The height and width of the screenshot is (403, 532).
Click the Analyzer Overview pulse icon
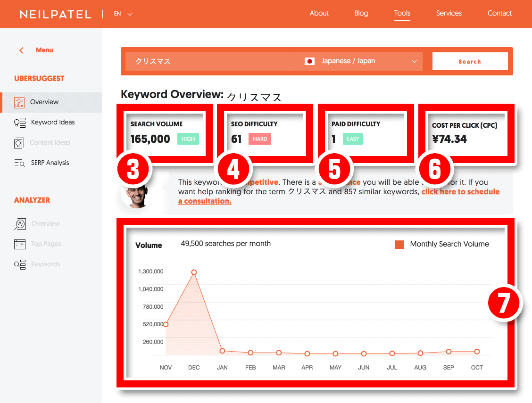20,224
